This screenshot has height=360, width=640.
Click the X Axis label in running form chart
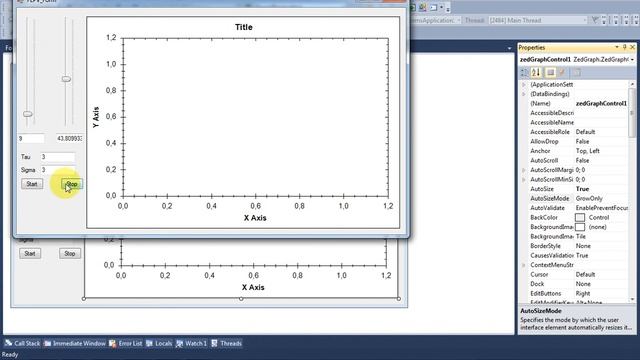coord(255,218)
